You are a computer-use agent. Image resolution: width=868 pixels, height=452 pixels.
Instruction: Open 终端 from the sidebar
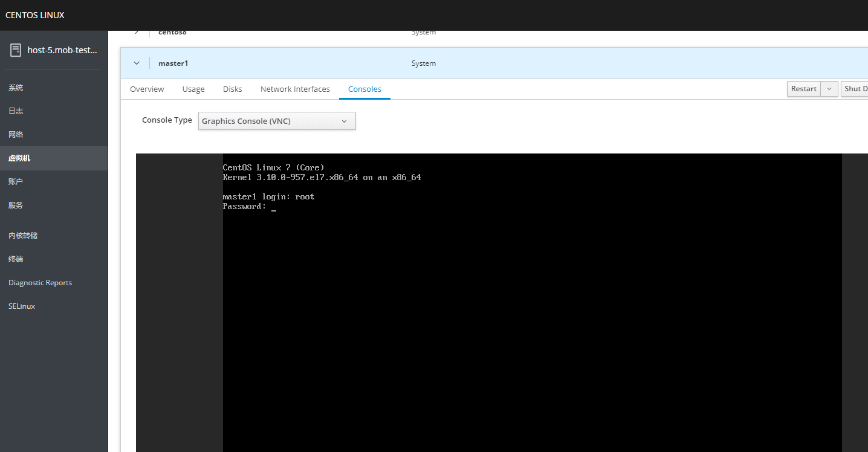click(16, 259)
